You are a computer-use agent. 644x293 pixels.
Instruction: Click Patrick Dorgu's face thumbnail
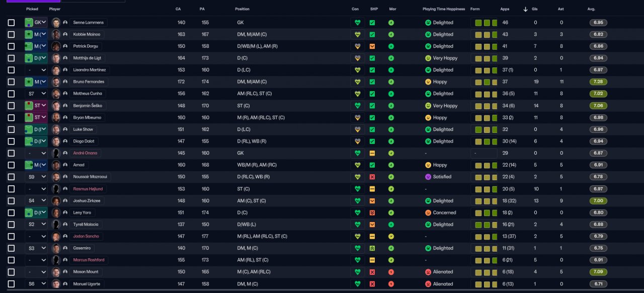click(x=56, y=46)
